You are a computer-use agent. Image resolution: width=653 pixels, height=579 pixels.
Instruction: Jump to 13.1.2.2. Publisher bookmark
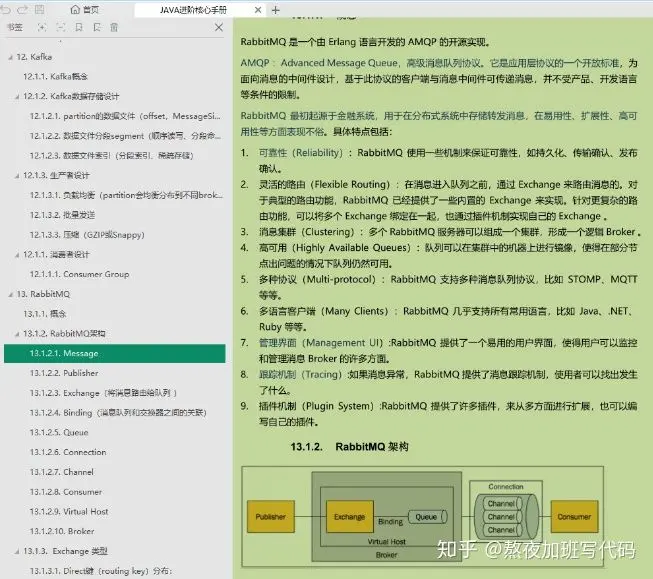click(x=64, y=373)
